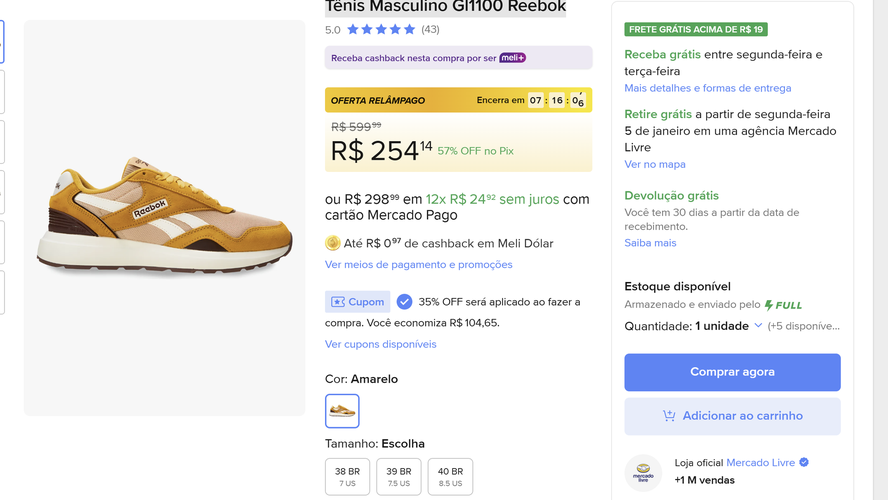Select size 39 BR
This screenshot has width=888, height=500.
399,477
